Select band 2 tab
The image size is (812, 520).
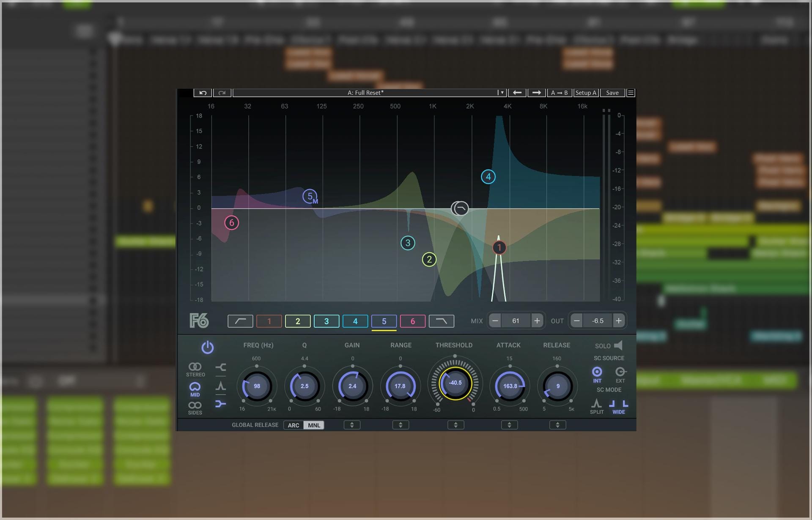pos(298,321)
